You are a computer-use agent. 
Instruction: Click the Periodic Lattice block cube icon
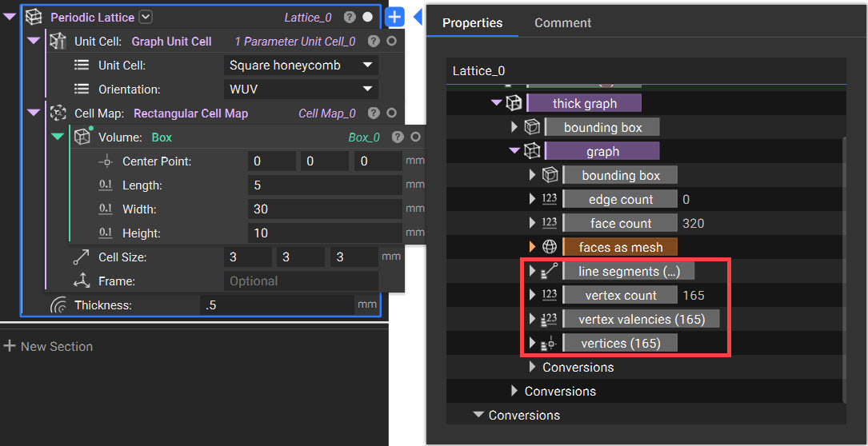(34, 17)
